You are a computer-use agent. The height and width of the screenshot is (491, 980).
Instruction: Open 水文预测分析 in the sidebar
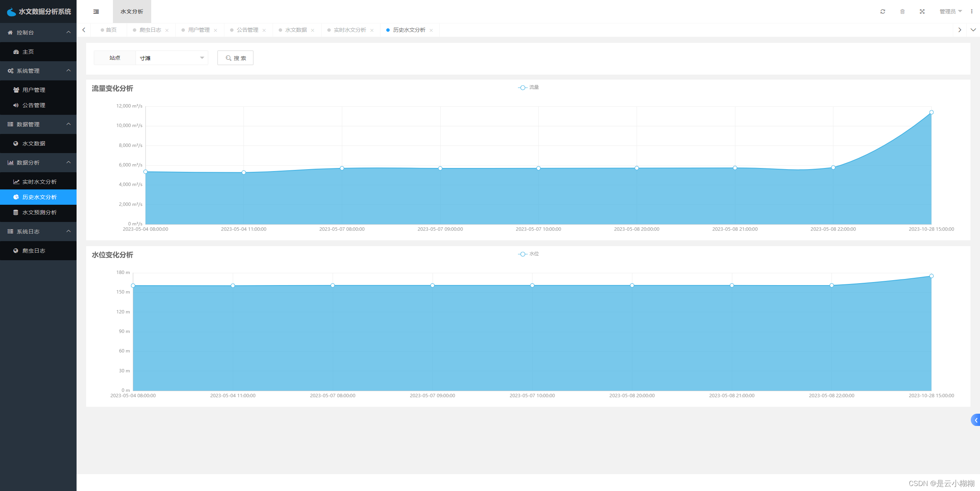pyautogui.click(x=39, y=212)
